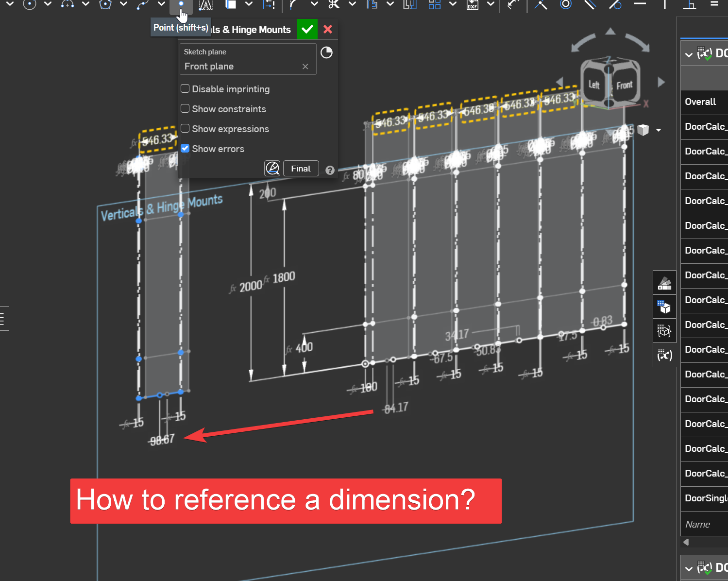
Task: Select the Trim scissors tool
Action: point(334,5)
